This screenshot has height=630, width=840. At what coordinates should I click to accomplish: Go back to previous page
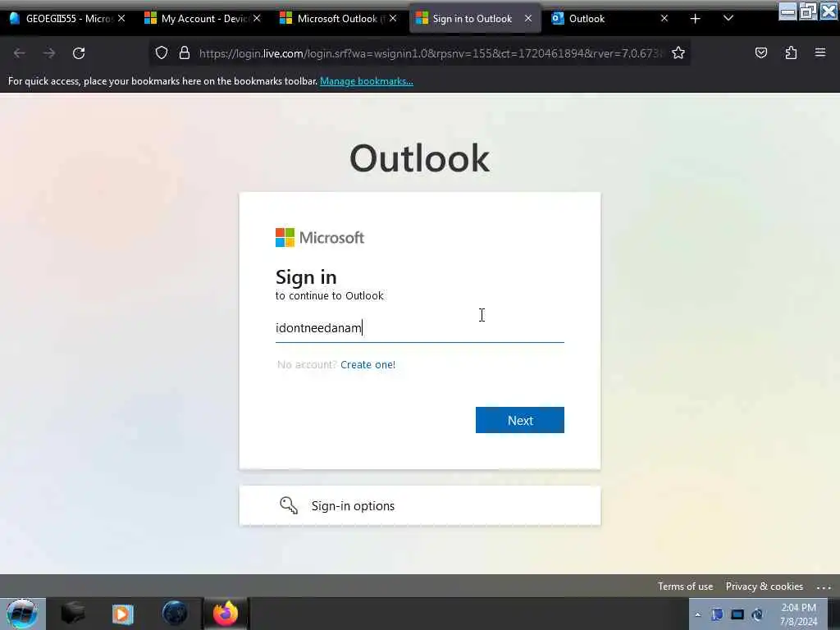[20, 53]
